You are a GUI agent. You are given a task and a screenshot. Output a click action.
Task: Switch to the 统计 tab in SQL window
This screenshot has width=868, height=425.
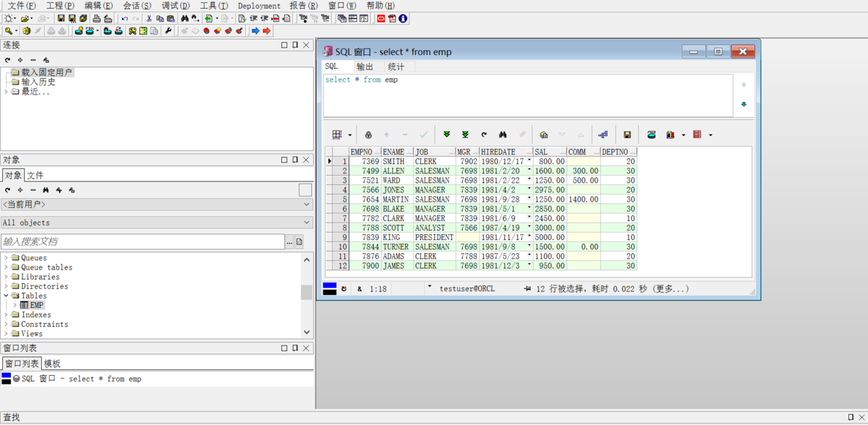pos(396,66)
